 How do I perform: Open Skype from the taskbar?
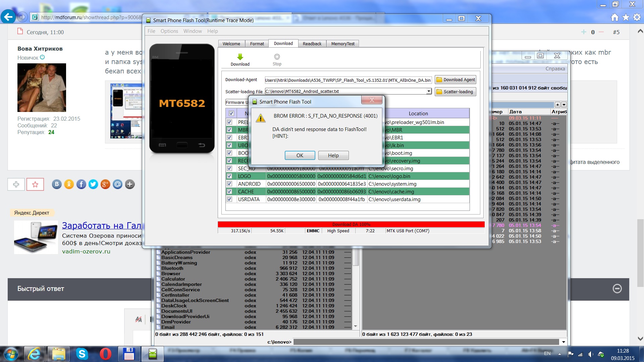(x=82, y=354)
